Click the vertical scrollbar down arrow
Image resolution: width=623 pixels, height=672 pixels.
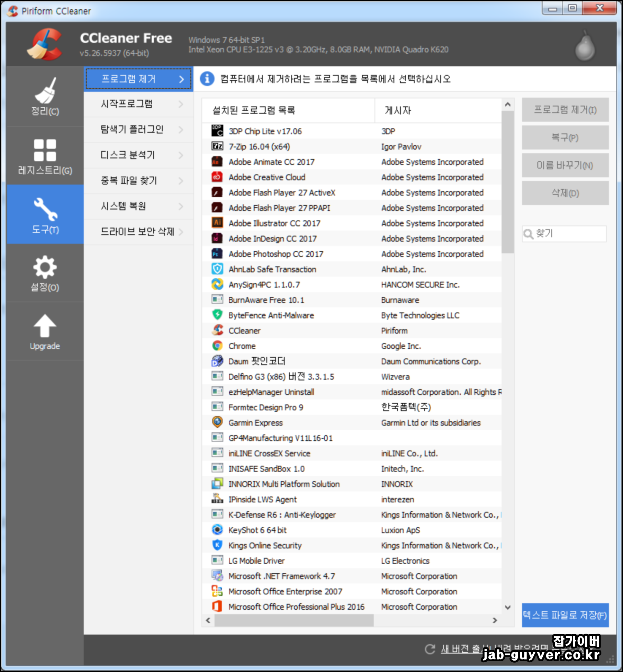[508, 607]
